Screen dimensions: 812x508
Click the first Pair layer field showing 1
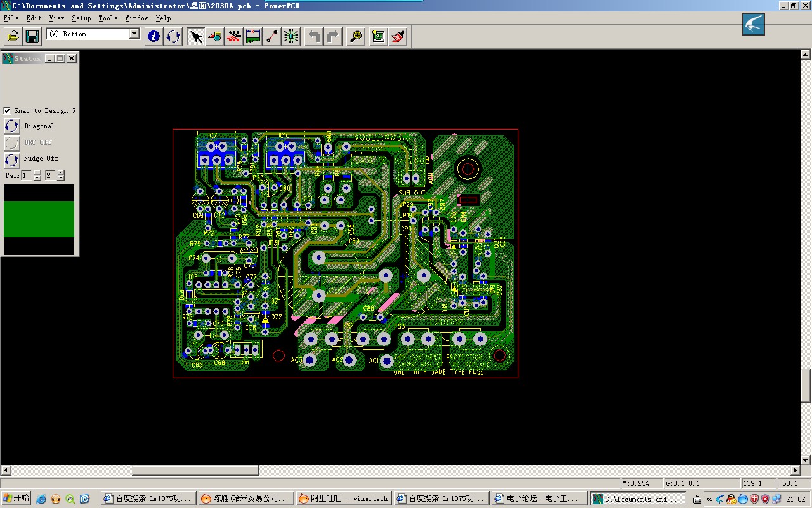[27, 175]
